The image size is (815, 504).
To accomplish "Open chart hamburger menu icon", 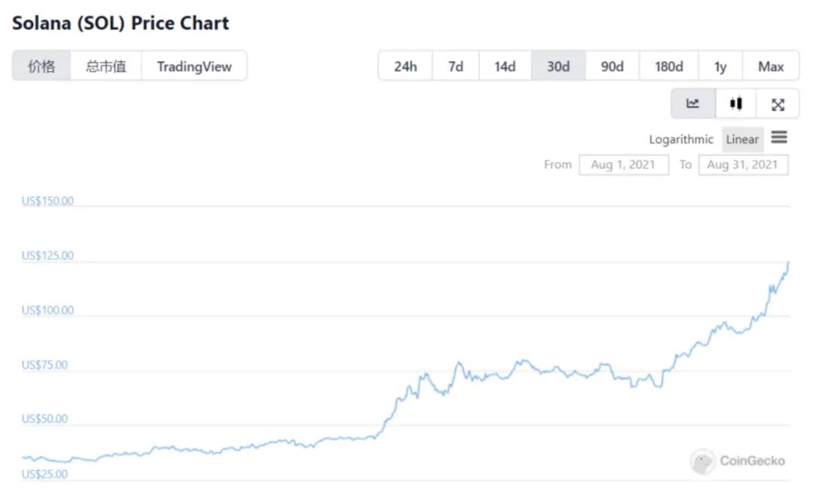I will tap(780, 138).
